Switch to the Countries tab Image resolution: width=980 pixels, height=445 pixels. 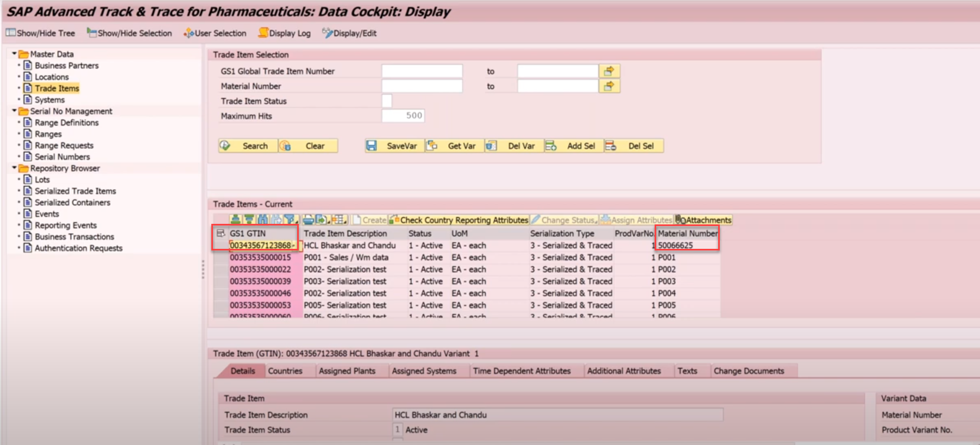click(285, 371)
